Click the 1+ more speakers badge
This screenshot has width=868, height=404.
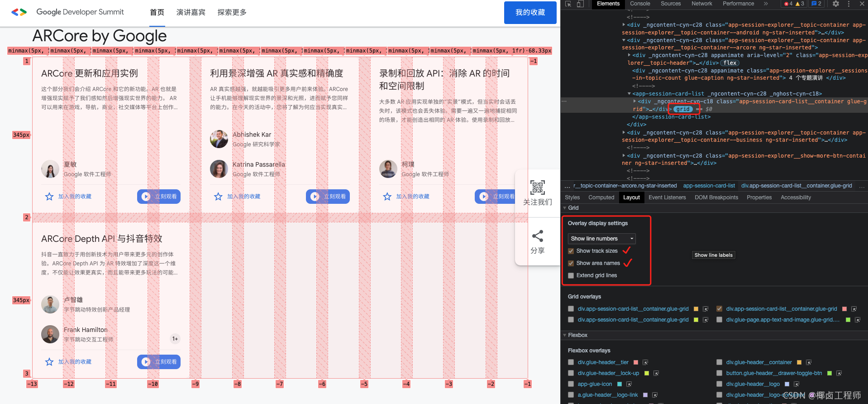pos(175,339)
